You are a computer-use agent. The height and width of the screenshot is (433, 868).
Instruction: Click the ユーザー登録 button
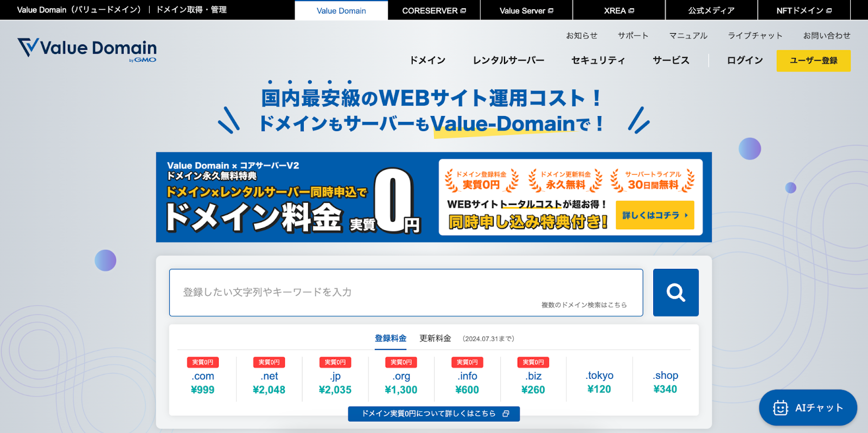pos(813,61)
